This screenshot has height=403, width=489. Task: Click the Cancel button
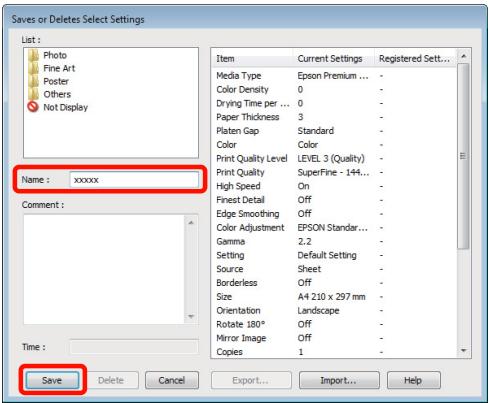tap(172, 380)
